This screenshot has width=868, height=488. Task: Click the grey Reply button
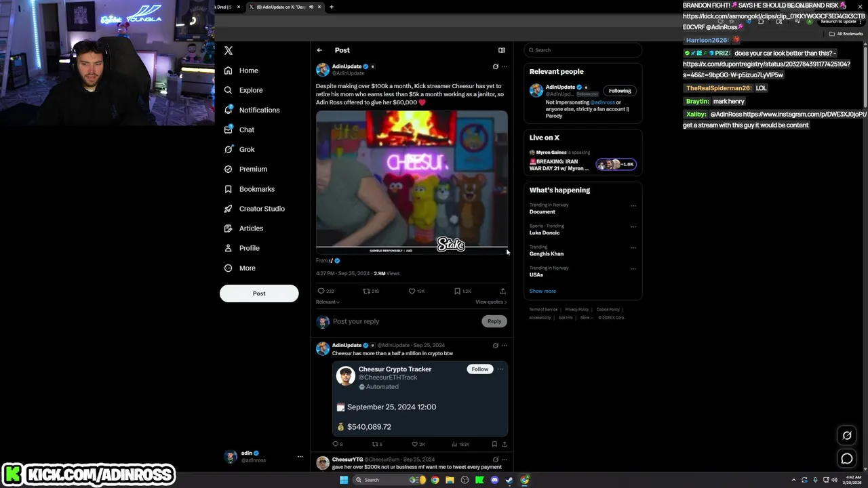[x=494, y=321]
